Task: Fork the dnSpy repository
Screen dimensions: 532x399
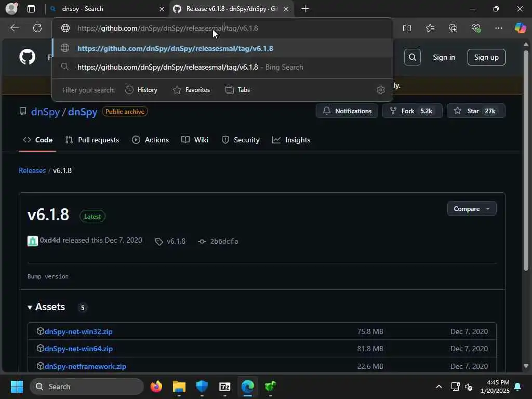Action: click(x=412, y=111)
